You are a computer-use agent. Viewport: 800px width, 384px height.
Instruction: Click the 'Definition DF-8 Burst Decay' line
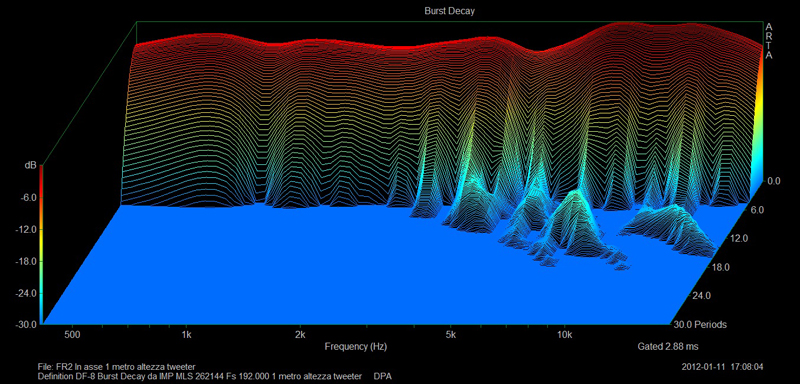coord(200,376)
